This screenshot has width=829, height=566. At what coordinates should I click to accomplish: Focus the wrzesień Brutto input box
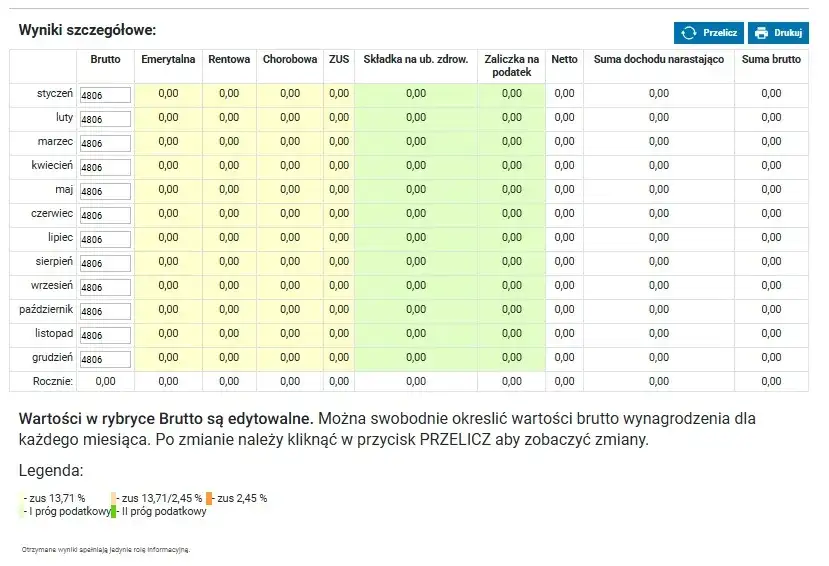point(105,287)
